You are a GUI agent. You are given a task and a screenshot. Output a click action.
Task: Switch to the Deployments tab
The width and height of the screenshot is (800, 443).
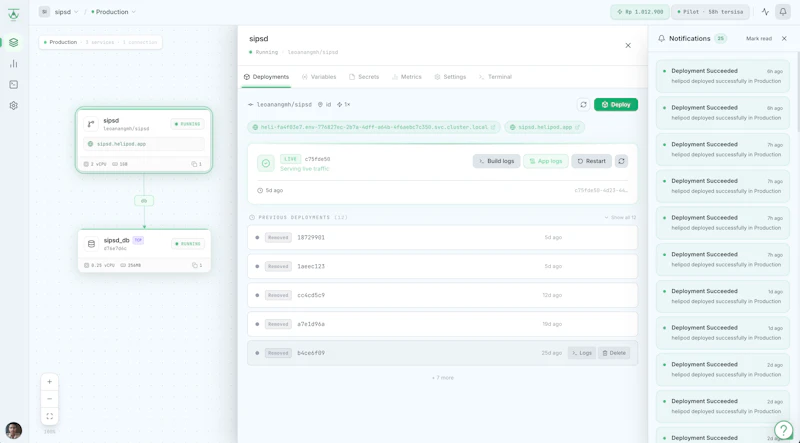tap(266, 77)
